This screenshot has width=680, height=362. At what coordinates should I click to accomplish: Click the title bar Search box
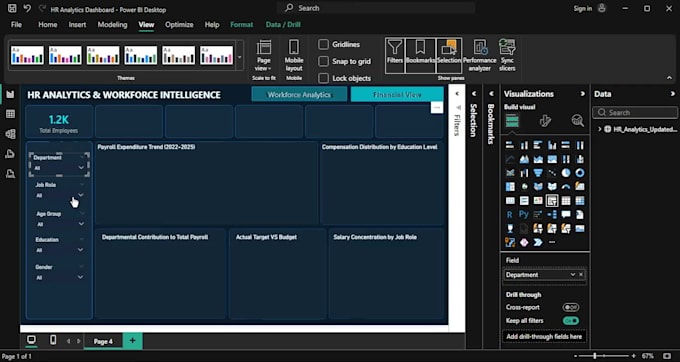376,8
